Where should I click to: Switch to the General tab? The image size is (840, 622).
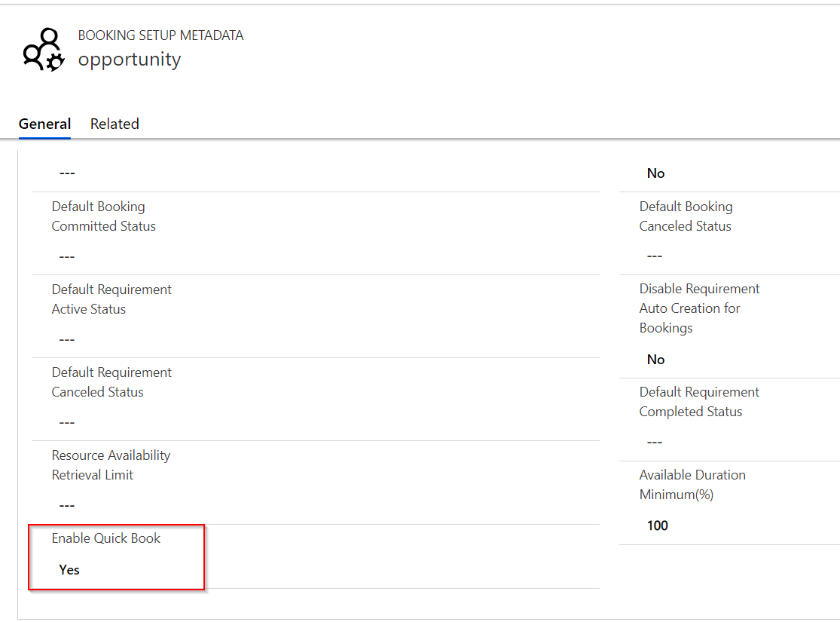pos(44,124)
